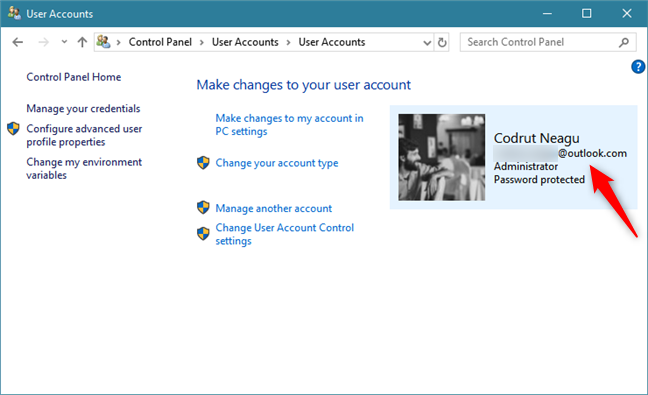This screenshot has height=395, width=648.
Task: Click shield icon beside Change User Account Control
Action: click(x=203, y=234)
